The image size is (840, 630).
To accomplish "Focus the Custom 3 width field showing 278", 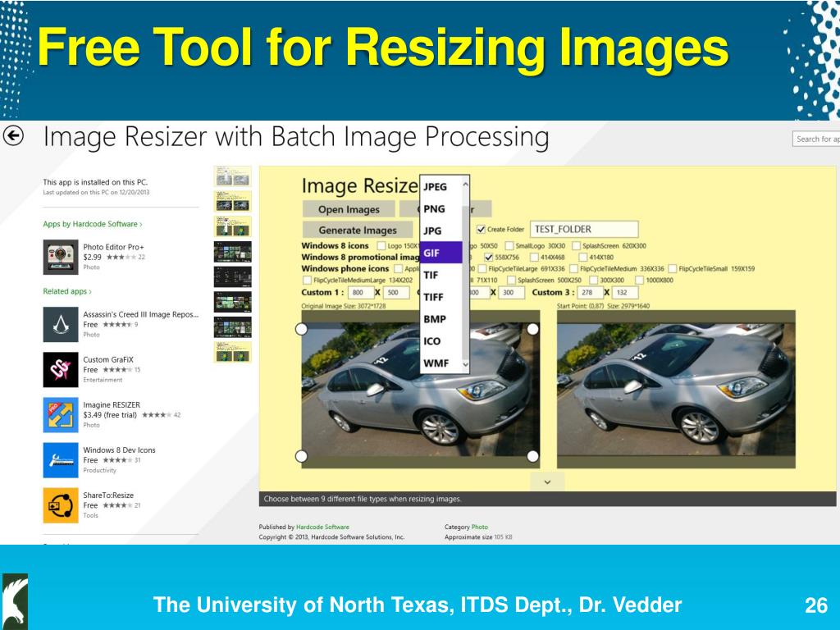I will [590, 293].
